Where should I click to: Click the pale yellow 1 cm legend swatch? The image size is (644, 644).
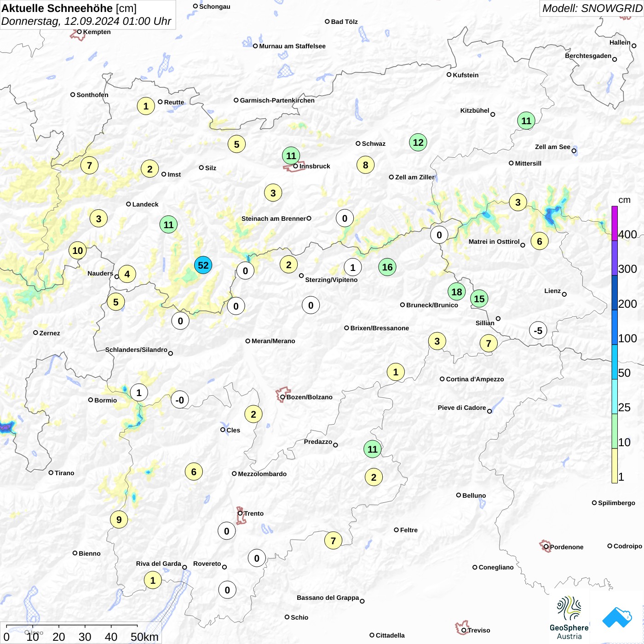(x=615, y=466)
